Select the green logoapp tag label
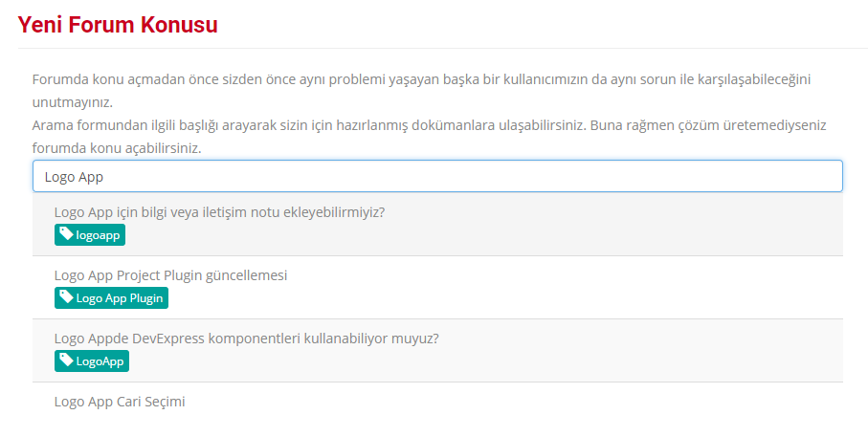868x437 pixels. point(90,234)
